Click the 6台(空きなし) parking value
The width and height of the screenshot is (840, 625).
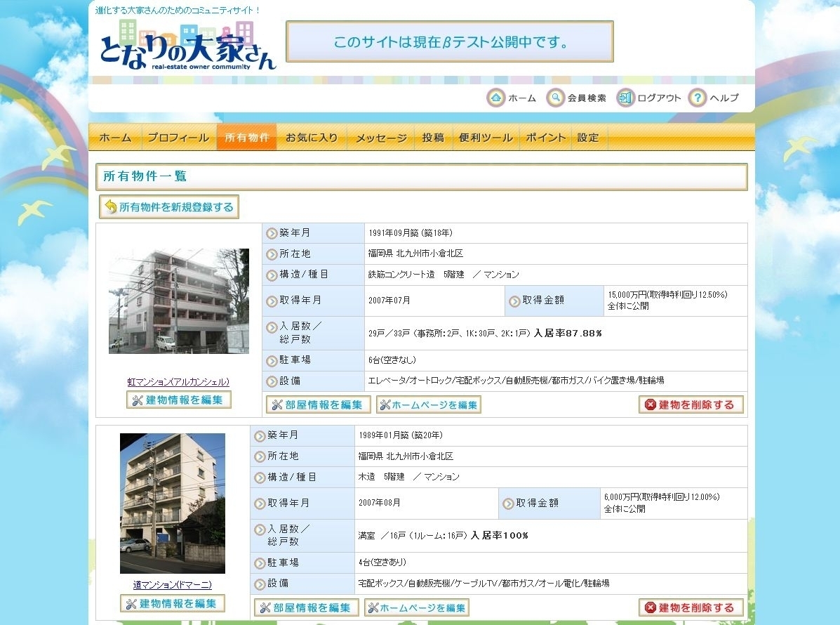[x=392, y=360]
